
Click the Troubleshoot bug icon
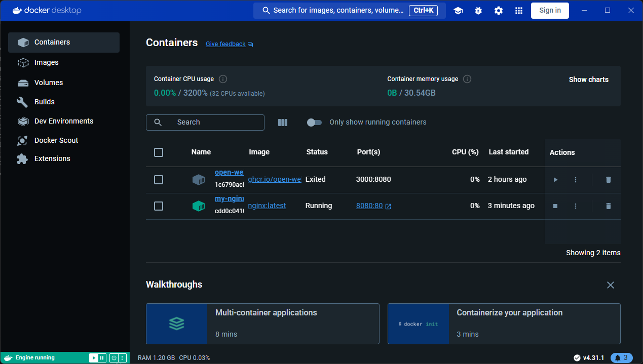point(478,11)
